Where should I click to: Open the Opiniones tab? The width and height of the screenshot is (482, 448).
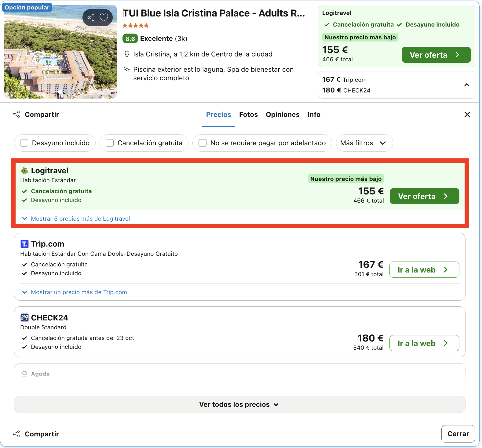[283, 114]
